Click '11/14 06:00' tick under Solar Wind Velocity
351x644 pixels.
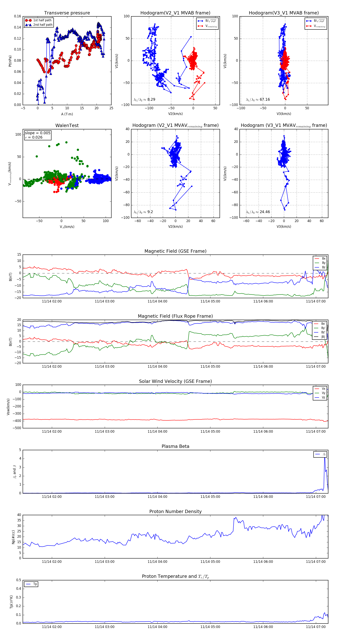point(263,431)
